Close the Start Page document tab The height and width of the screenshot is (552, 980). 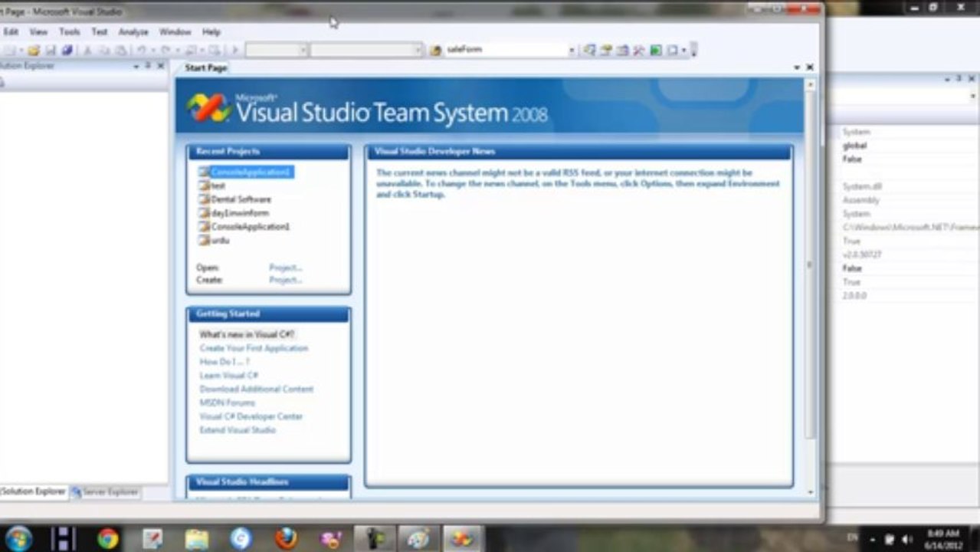(810, 67)
